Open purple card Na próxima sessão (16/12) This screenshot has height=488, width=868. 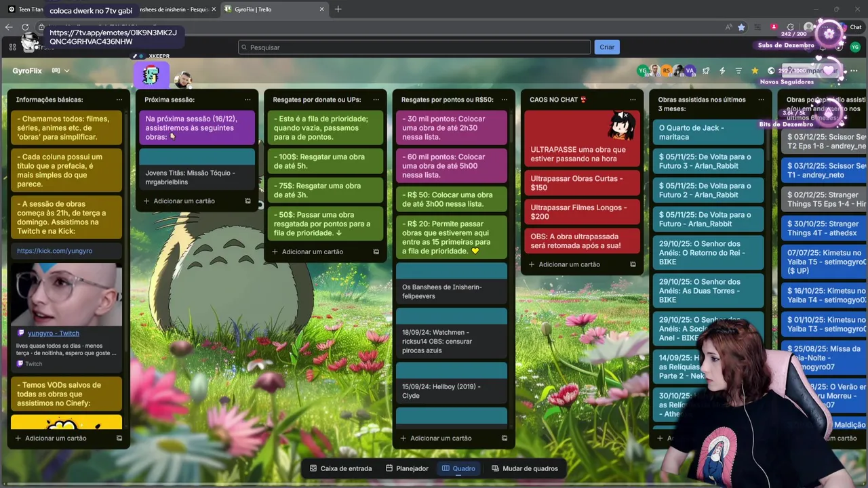pos(197,127)
